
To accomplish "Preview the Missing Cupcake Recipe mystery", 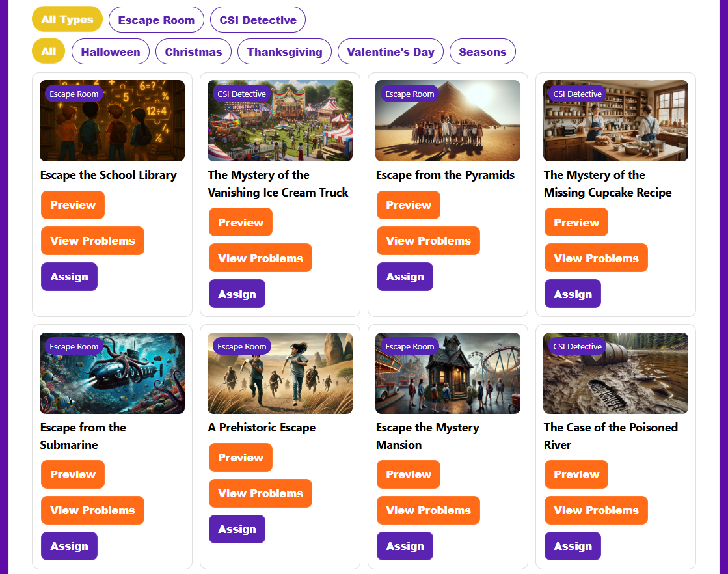I will pos(576,222).
